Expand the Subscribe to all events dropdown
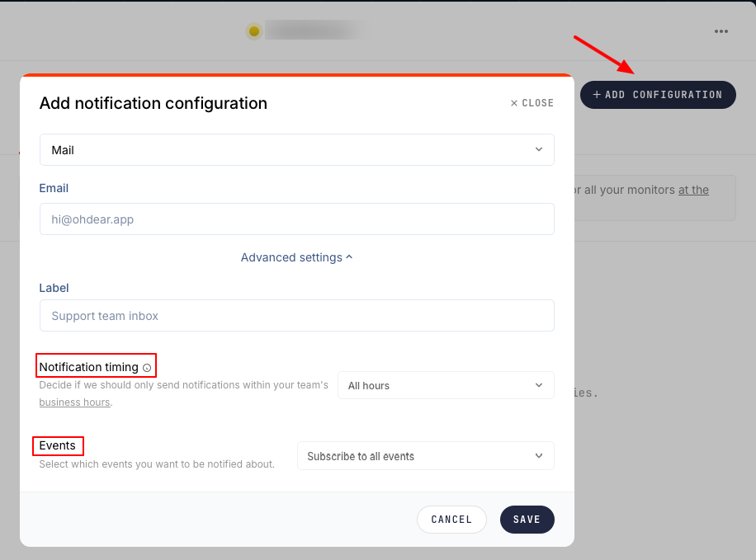 click(425, 456)
